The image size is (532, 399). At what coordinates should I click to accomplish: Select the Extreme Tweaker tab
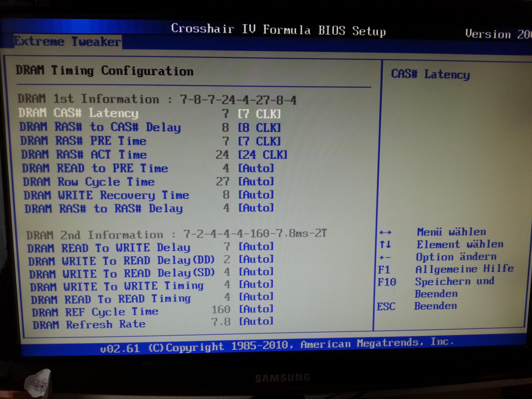(68, 42)
